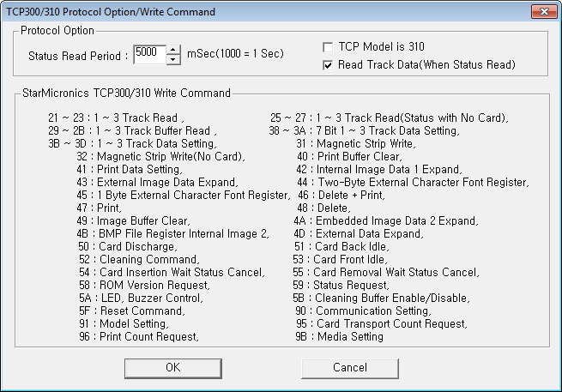Image resolution: width=562 pixels, height=392 pixels.
Task: Click the 'Status Read Period :' label
Action: (78, 57)
